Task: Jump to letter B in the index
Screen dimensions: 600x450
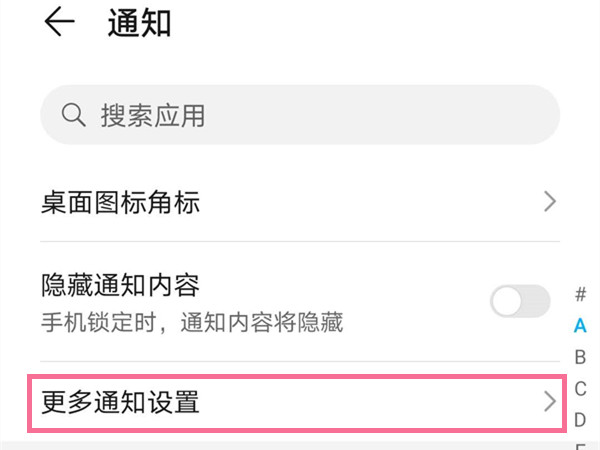Action: (580, 356)
